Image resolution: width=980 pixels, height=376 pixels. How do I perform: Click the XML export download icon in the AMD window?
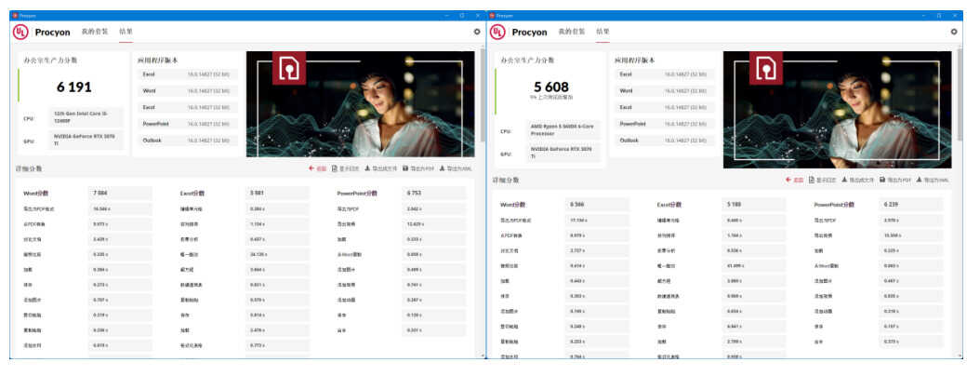tap(919, 180)
